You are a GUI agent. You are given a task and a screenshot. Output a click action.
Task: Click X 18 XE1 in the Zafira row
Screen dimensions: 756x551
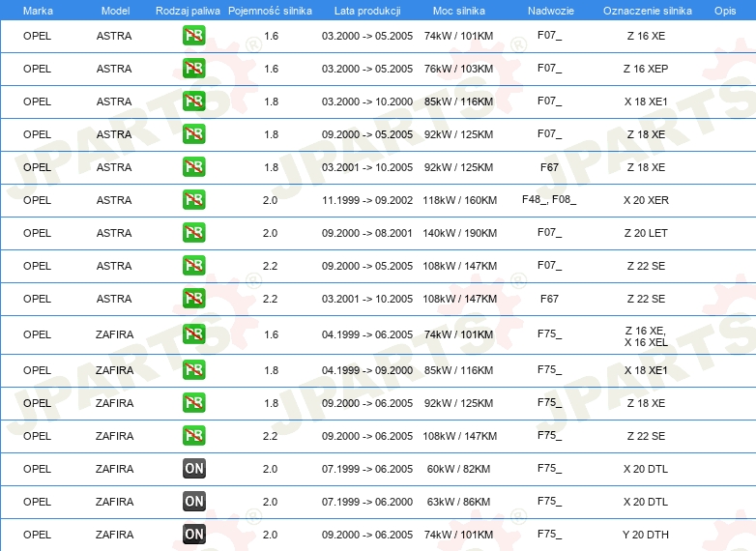tap(646, 370)
